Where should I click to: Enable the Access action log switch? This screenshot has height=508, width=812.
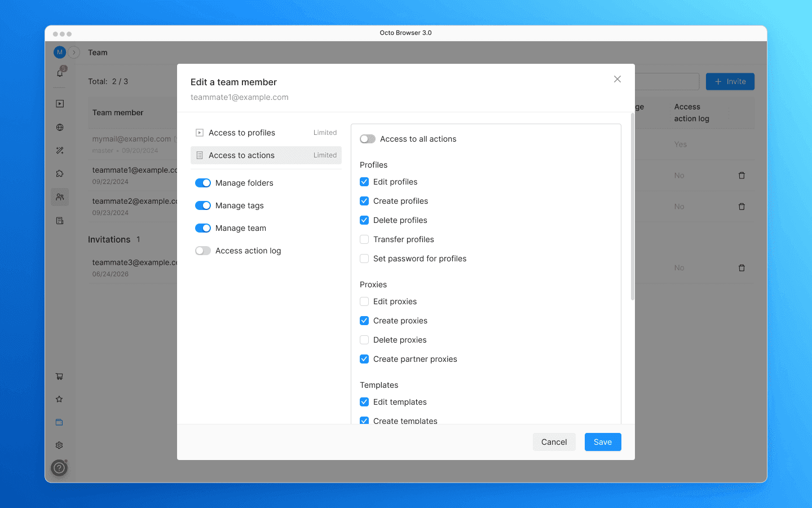(x=203, y=251)
